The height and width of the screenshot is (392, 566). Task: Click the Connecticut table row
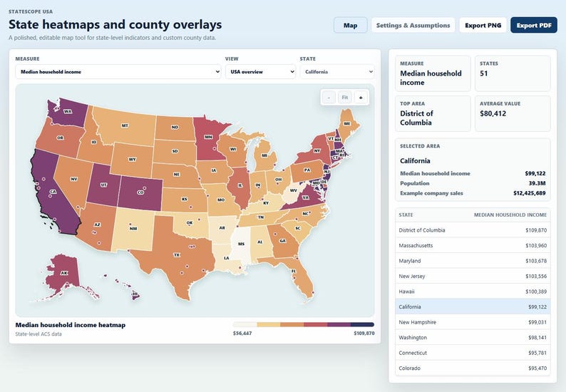[x=473, y=353]
